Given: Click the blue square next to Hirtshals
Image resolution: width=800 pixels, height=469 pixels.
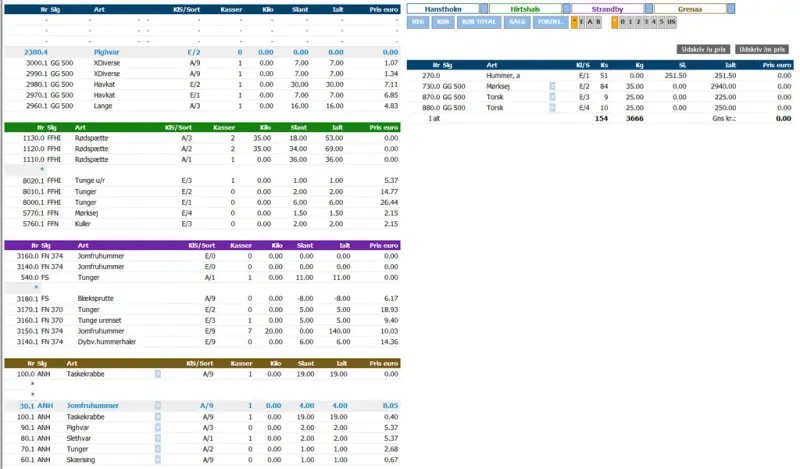Looking at the screenshot, I should click(x=566, y=9).
